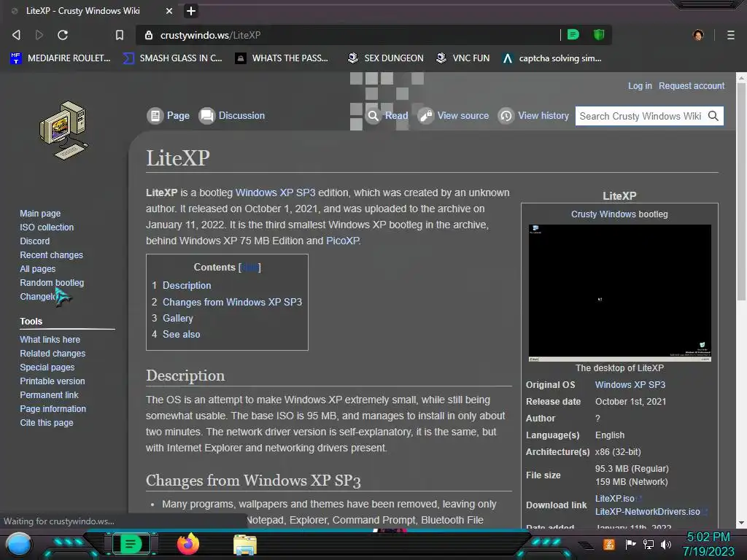Open Firefox from the taskbar
The image size is (747, 560).
coord(187,544)
